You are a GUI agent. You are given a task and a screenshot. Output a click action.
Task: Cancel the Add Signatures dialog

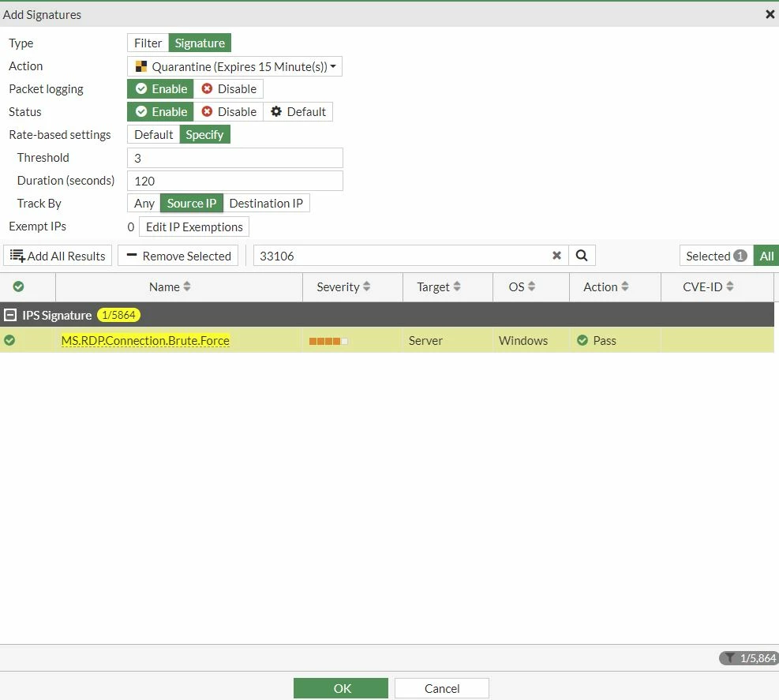(442, 688)
